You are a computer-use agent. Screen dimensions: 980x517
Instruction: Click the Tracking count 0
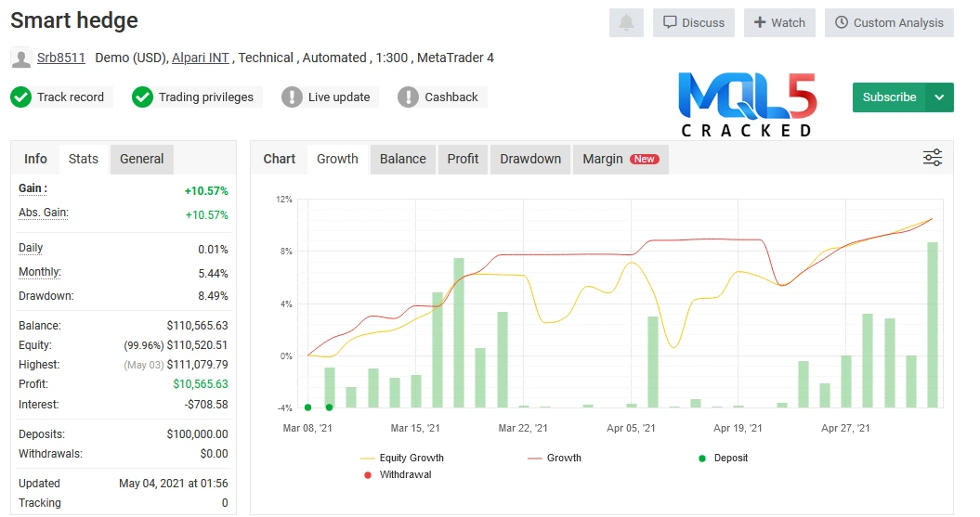pos(225,503)
